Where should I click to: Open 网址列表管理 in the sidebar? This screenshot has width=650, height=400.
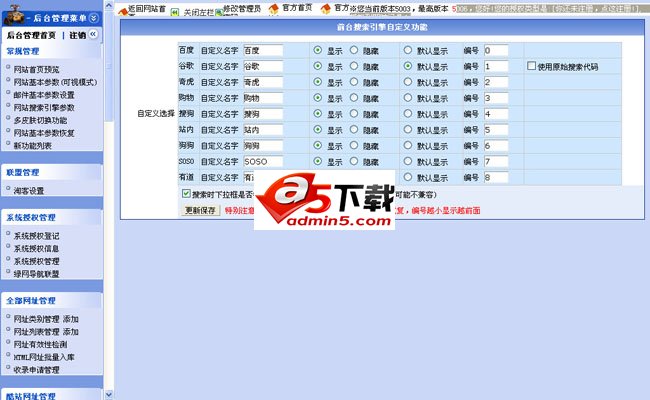point(36,332)
